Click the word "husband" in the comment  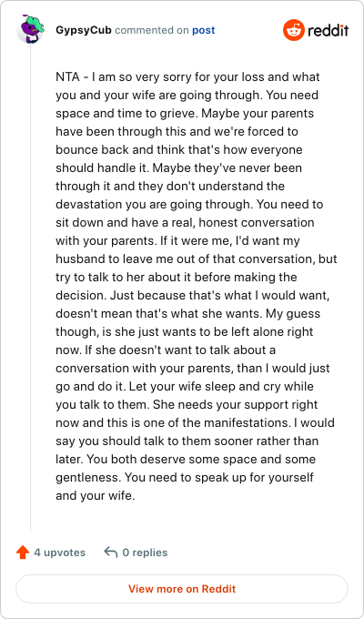tap(80, 259)
